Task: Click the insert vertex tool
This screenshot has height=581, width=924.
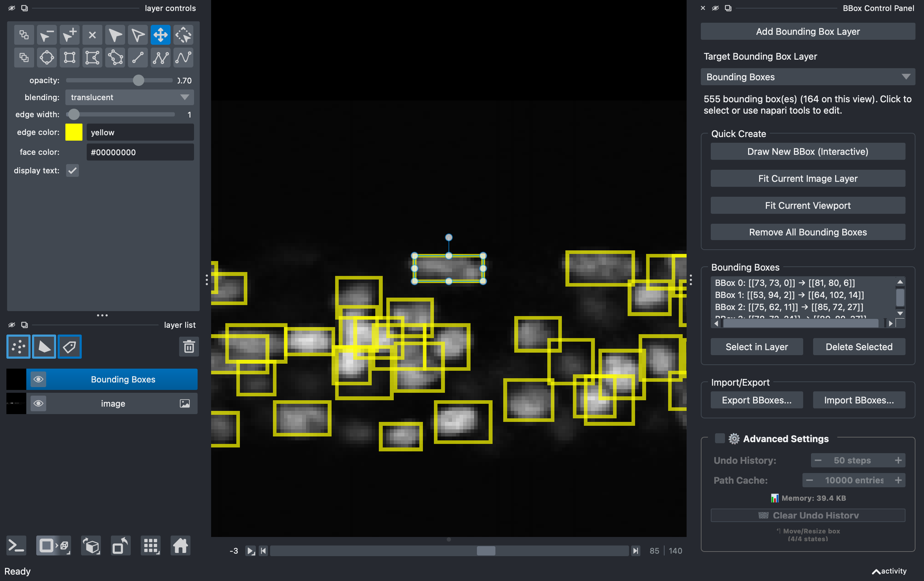Action: click(x=69, y=35)
